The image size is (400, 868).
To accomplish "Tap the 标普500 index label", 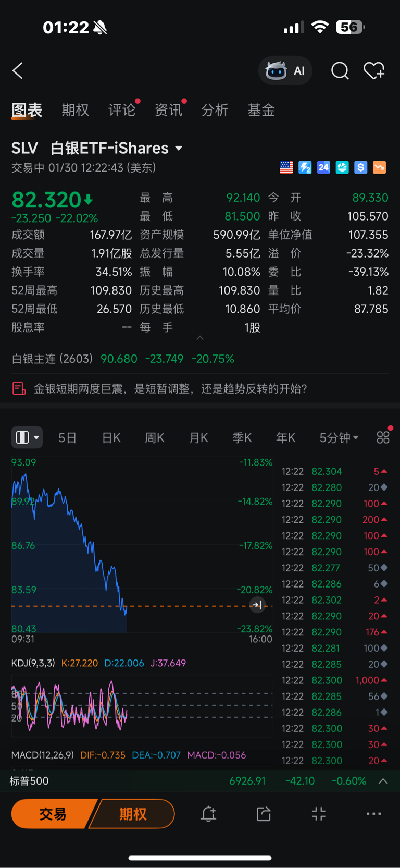I will [29, 781].
